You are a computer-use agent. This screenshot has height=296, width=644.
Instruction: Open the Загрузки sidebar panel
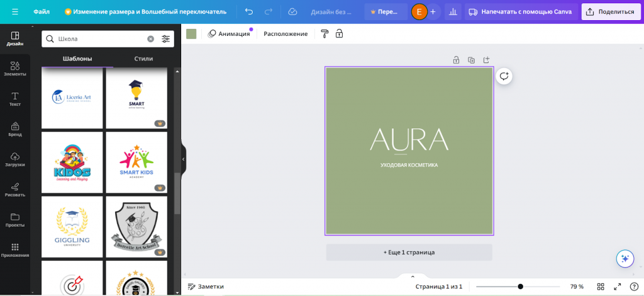point(15,159)
